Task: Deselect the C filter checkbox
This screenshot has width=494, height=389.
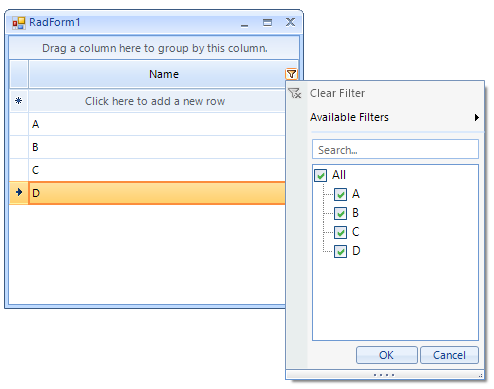Action: pyautogui.click(x=340, y=232)
